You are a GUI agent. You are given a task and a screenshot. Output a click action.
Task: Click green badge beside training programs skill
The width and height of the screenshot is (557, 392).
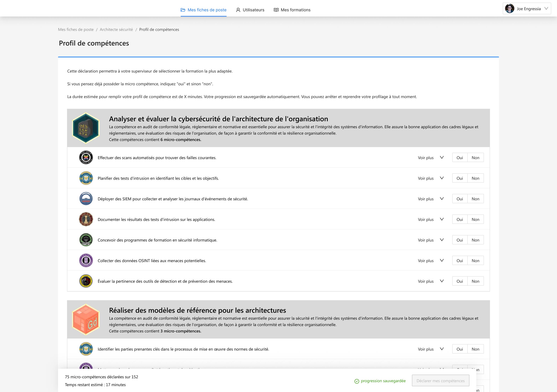click(86, 240)
